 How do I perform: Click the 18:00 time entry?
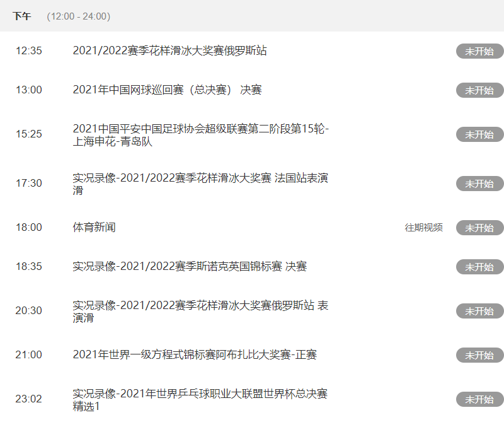29,227
